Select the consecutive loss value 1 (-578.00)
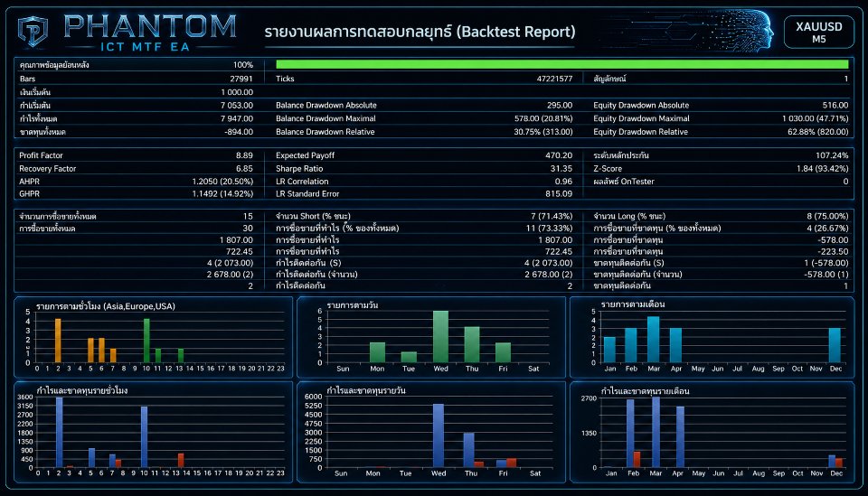Screen dimensions: 868x496 [x=826, y=263]
